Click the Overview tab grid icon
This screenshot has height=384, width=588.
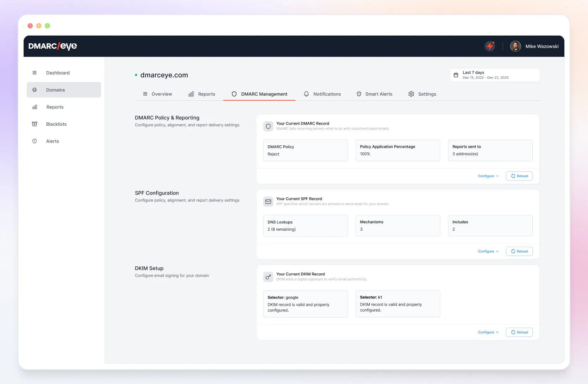[145, 94]
